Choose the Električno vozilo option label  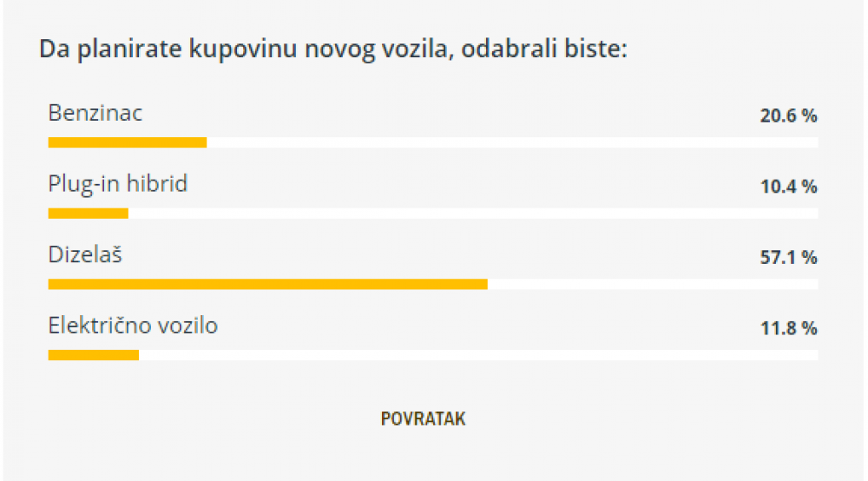point(133,326)
